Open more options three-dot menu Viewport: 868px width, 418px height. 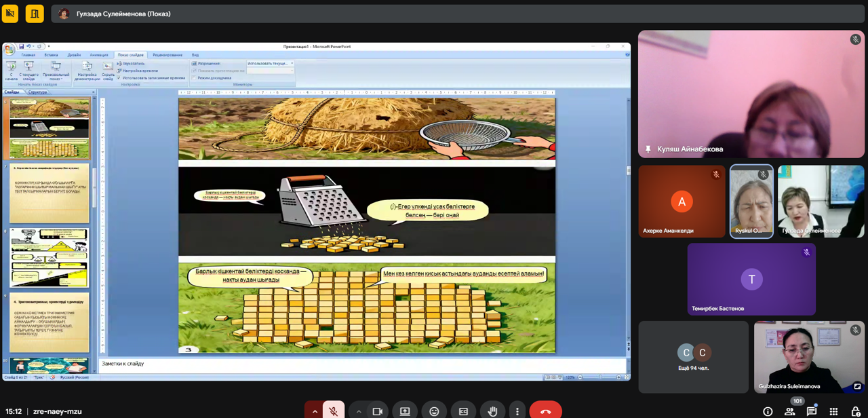[517, 411]
